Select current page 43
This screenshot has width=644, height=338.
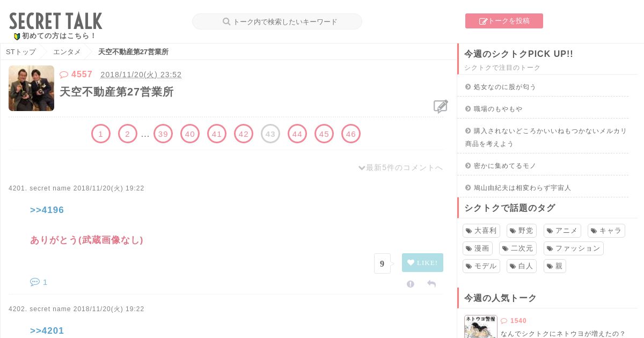(270, 134)
